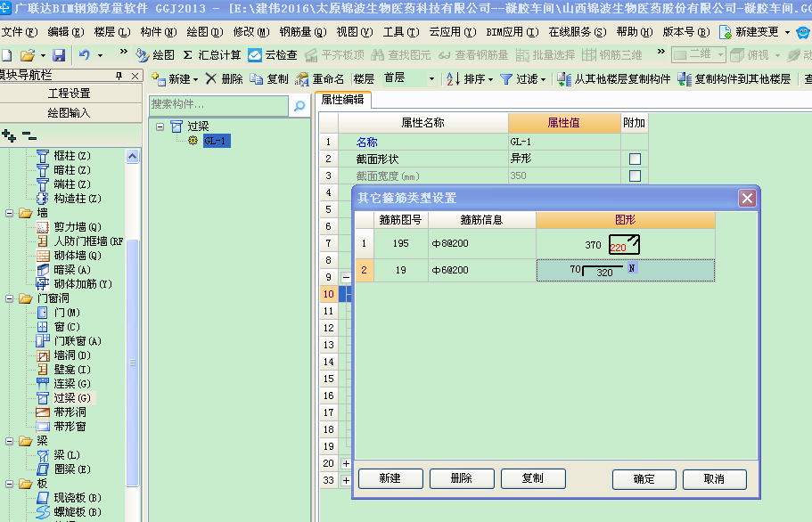Screen dimensions: 812x522
Task: Click 取消 to cancel dialog
Action: tap(715, 479)
